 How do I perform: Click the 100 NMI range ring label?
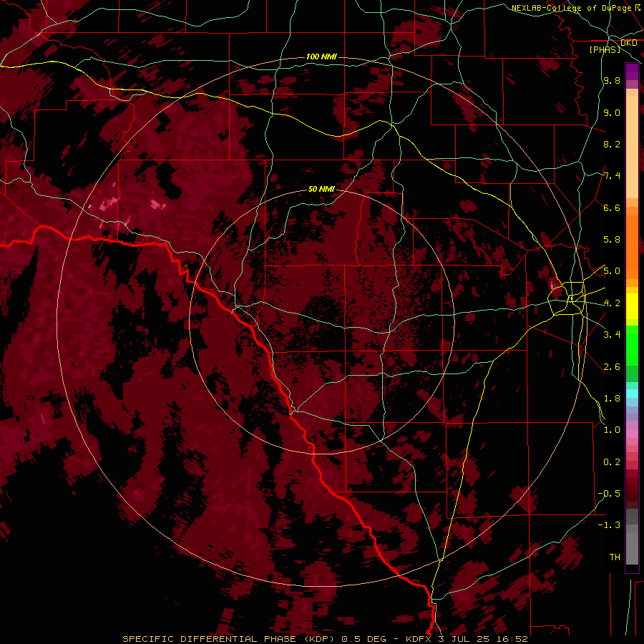[321, 57]
